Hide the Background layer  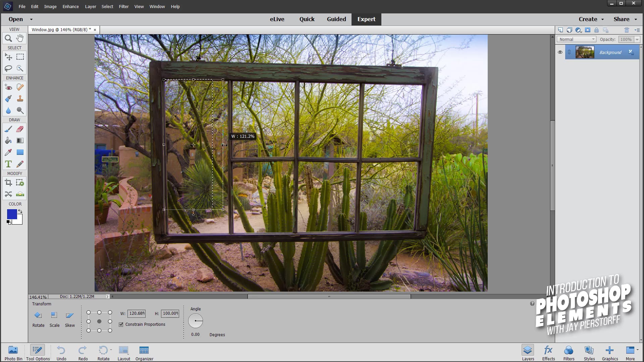[560, 52]
